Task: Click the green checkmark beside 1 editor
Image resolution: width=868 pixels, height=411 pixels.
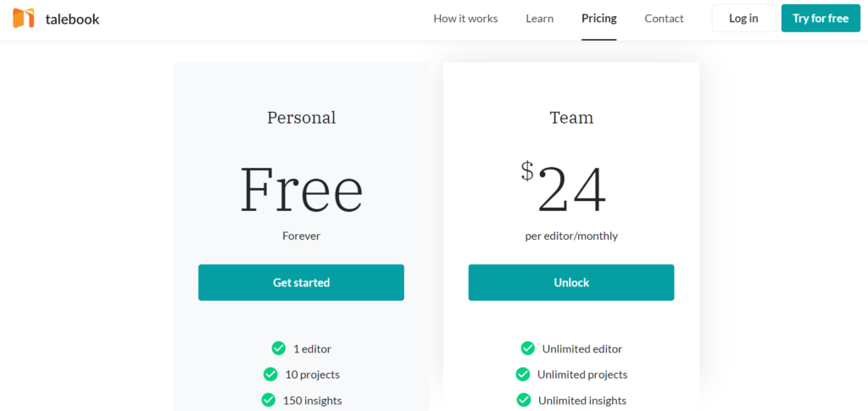Action: pyautogui.click(x=278, y=348)
